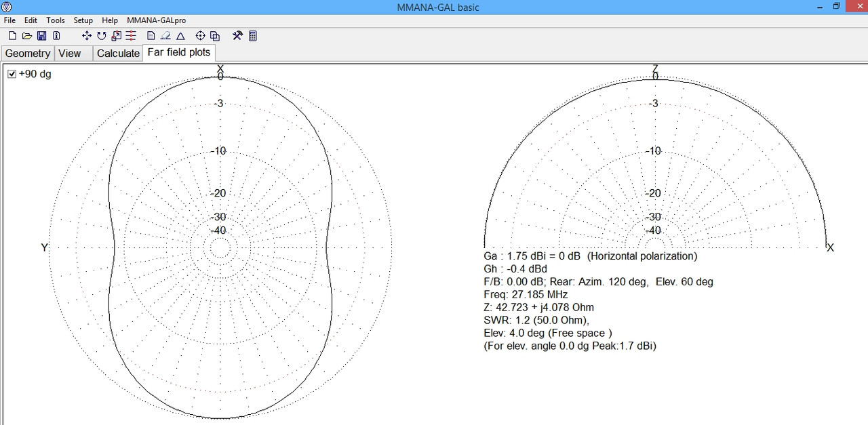This screenshot has height=425, width=868.
Task: Select the four-arrow move tool
Action: pos(86,36)
